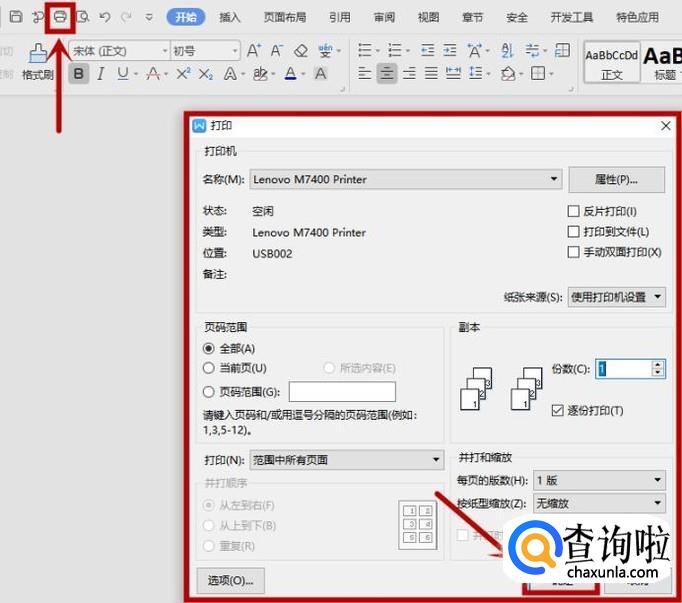Apply Italic formatting
This screenshot has height=603, width=682.
[x=100, y=73]
